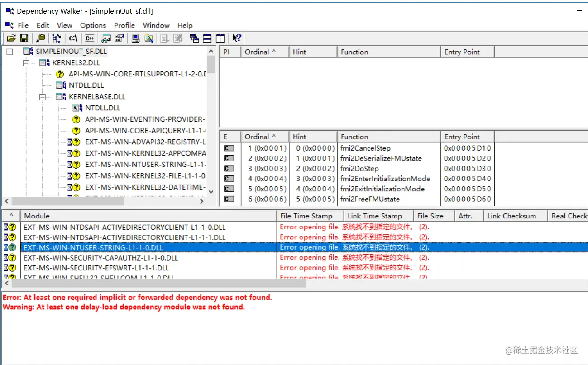Image resolution: width=588 pixels, height=365 pixels.
Task: Open System Information toolbar icon
Action: point(136,38)
